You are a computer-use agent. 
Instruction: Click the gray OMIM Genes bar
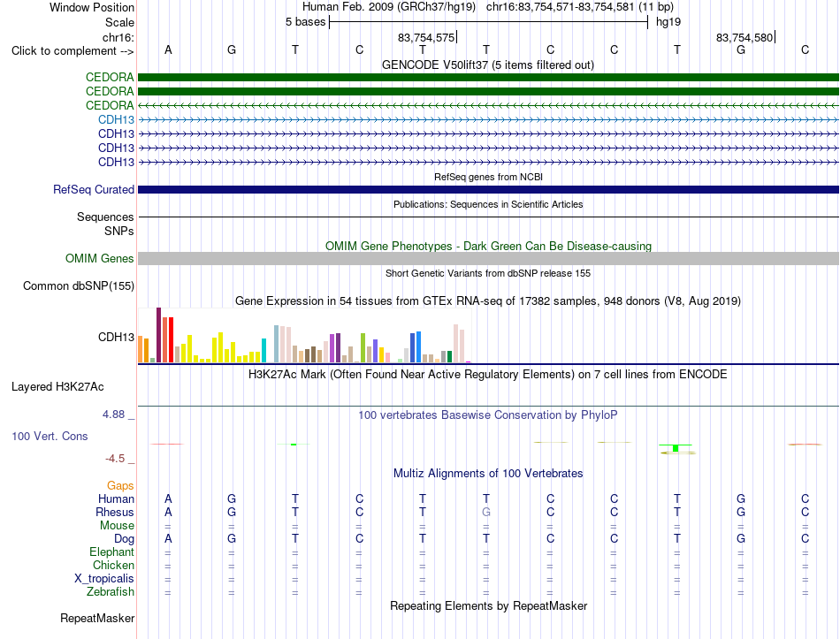(488, 259)
